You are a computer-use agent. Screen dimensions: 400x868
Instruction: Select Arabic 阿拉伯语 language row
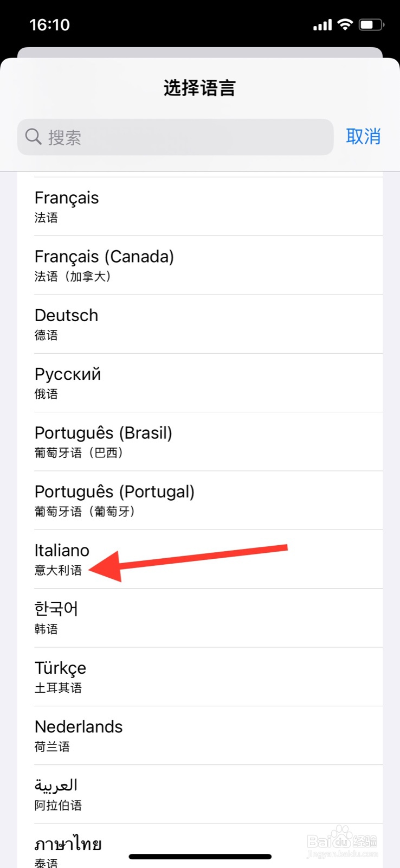[200, 794]
